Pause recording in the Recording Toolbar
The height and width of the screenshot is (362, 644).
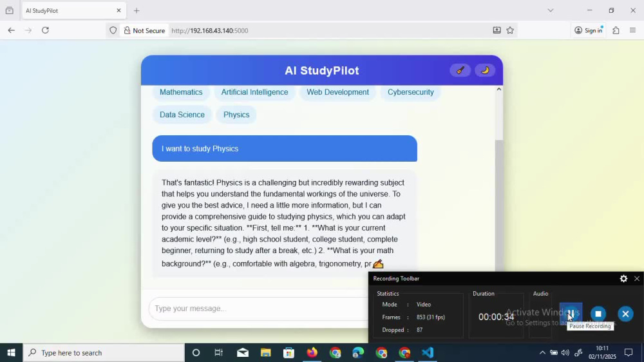click(x=571, y=314)
